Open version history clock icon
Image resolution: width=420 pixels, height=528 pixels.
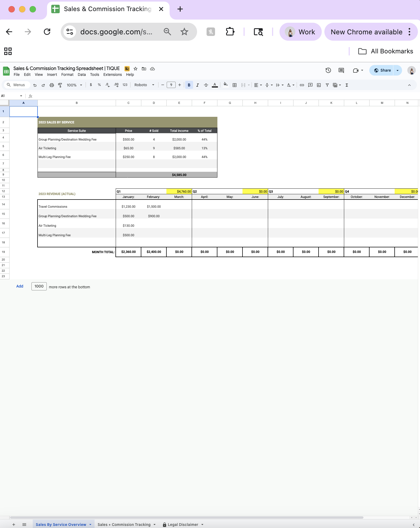click(x=328, y=70)
